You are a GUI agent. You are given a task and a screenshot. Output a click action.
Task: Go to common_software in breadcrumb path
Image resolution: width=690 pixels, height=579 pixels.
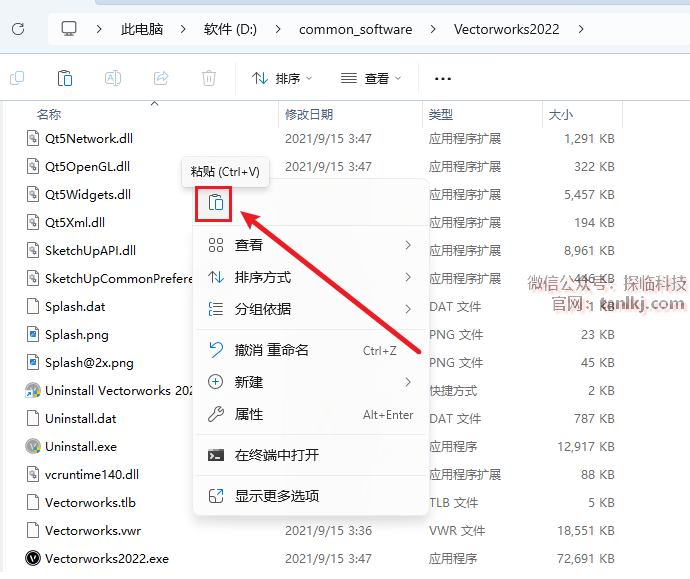(356, 29)
